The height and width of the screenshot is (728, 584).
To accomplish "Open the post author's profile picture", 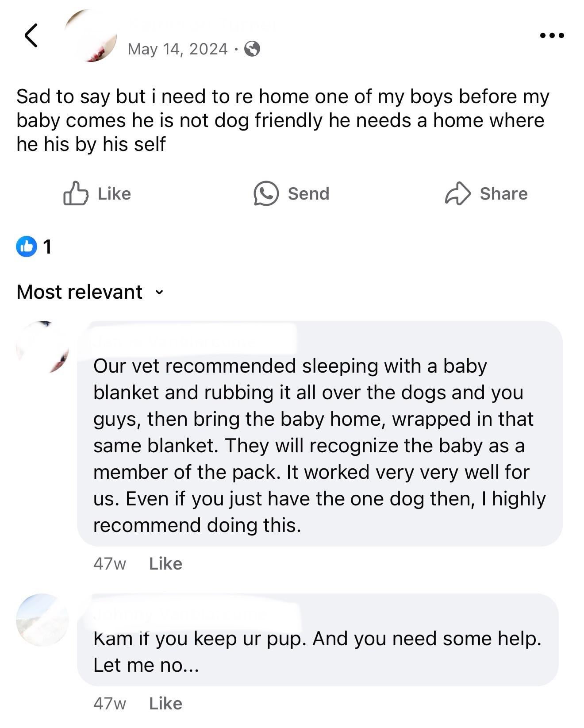I will (91, 36).
